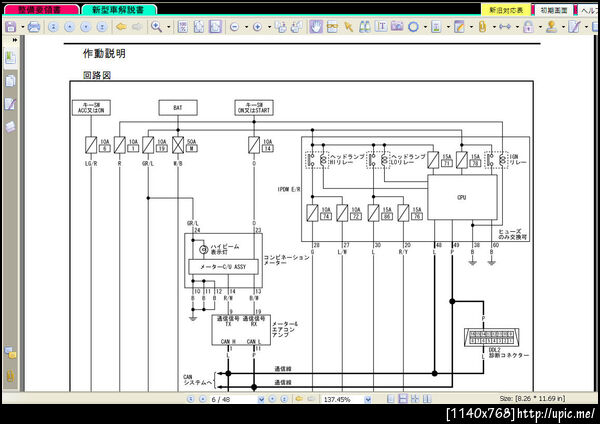
Task: Open the Save dropdown arrow
Action: (22, 27)
